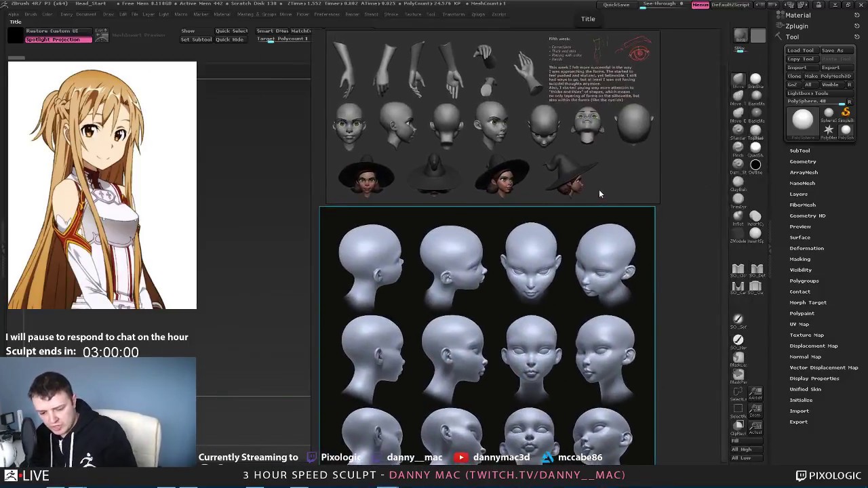
Task: Open the YouTube dannymac3d icon
Action: (461, 457)
